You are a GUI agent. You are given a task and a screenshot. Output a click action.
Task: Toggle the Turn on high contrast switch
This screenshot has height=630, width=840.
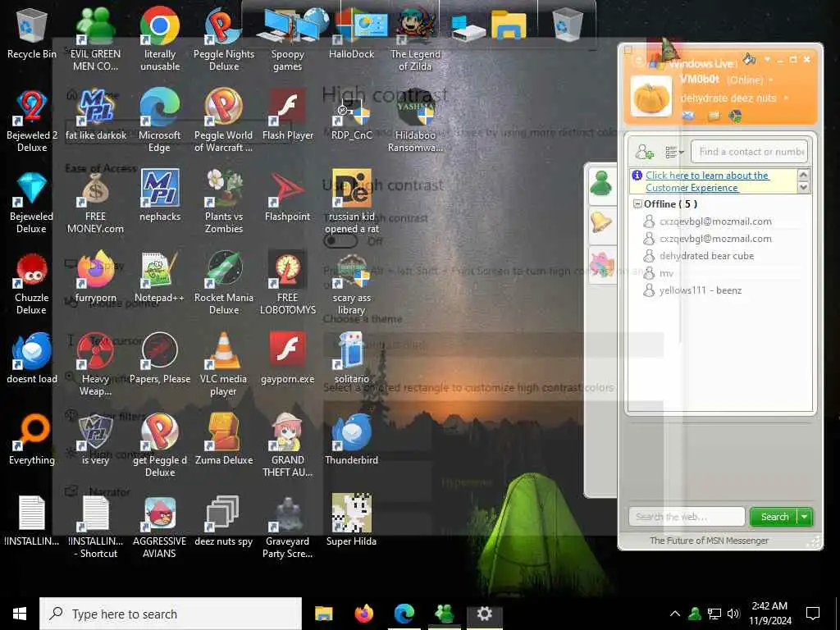(x=340, y=241)
